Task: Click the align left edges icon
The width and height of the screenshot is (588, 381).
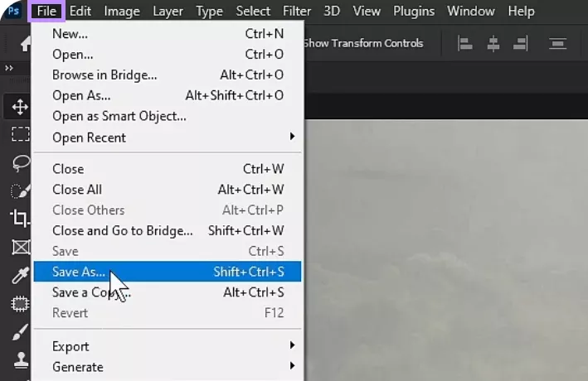Action: coord(465,43)
